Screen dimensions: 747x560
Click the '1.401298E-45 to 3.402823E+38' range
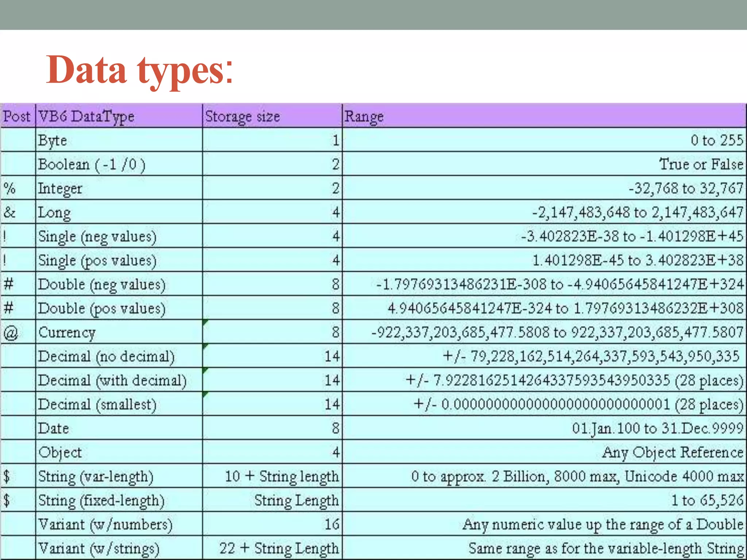coord(638,260)
